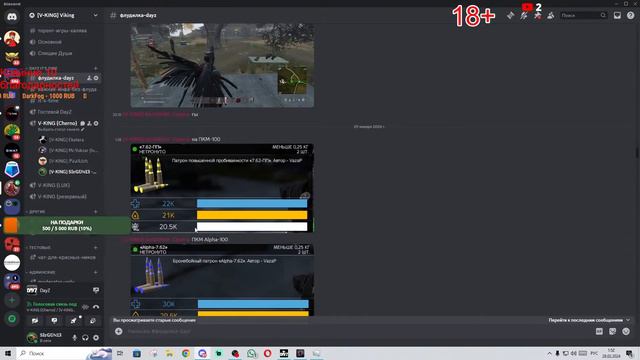The width and height of the screenshot is (640, 360).
Task: Open [V-KING] Viking server dropdown menu
Action: tap(64, 16)
